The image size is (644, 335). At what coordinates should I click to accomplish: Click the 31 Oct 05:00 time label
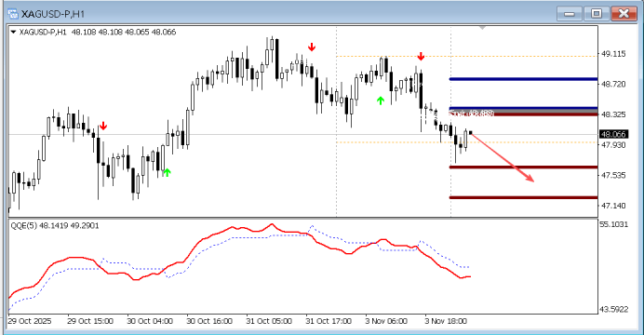(x=269, y=321)
